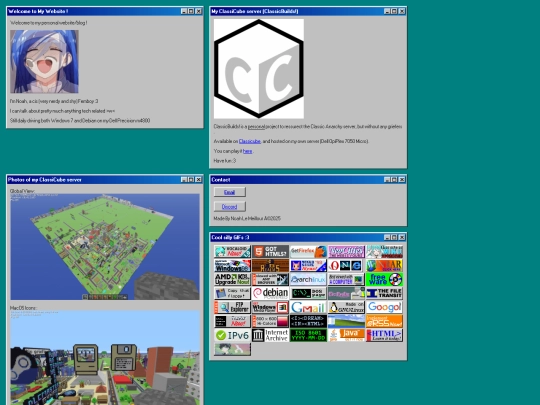Click the ISO 8601 YYYY-MM-DD badge
The width and height of the screenshot is (540, 405).
308,335
